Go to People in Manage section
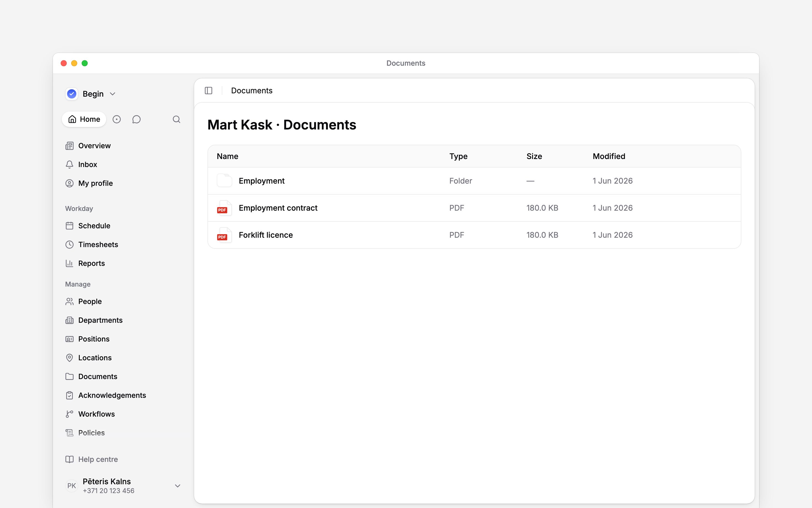 pyautogui.click(x=90, y=302)
